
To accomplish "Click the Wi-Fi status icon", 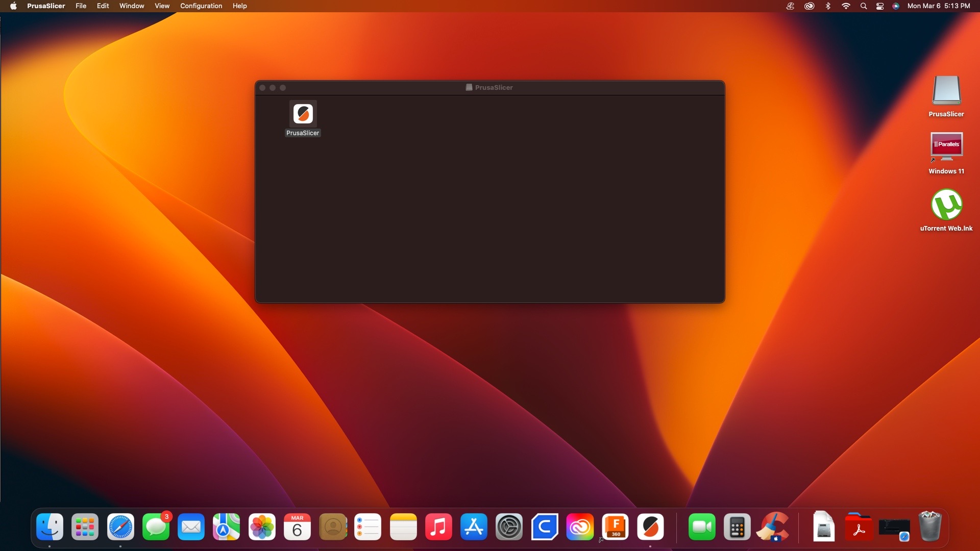I will pos(846,6).
